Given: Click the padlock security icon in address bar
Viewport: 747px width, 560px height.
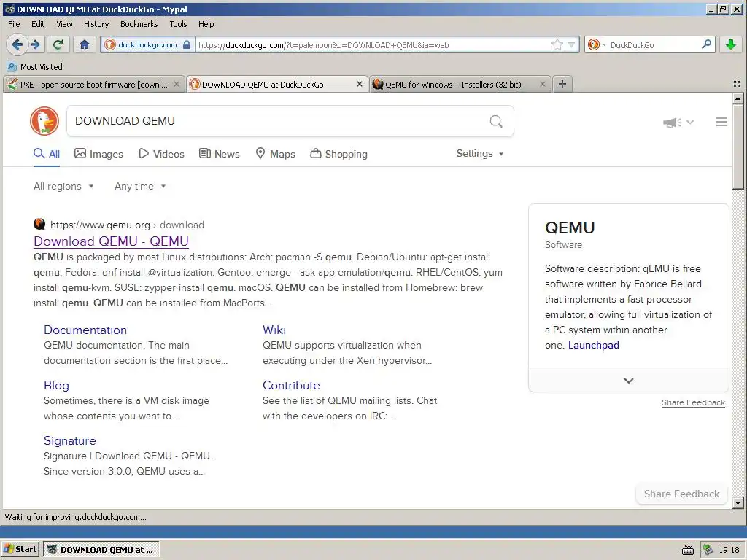Looking at the screenshot, I should pos(187,44).
